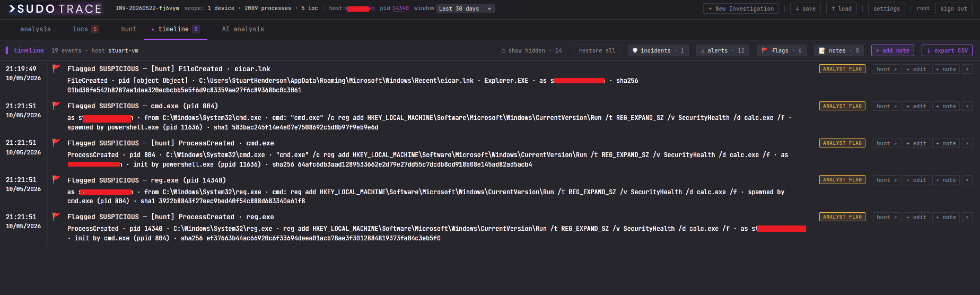Select the timeline tab

pyautogui.click(x=176, y=29)
